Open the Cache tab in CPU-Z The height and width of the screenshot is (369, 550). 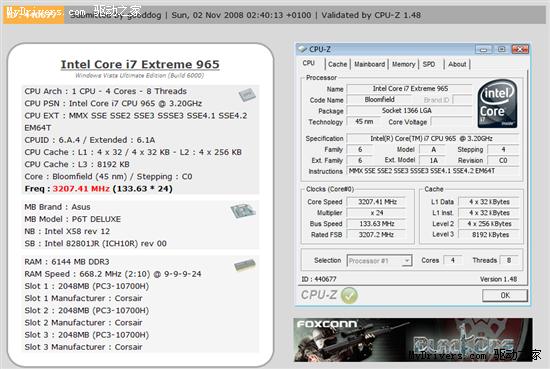(337, 64)
